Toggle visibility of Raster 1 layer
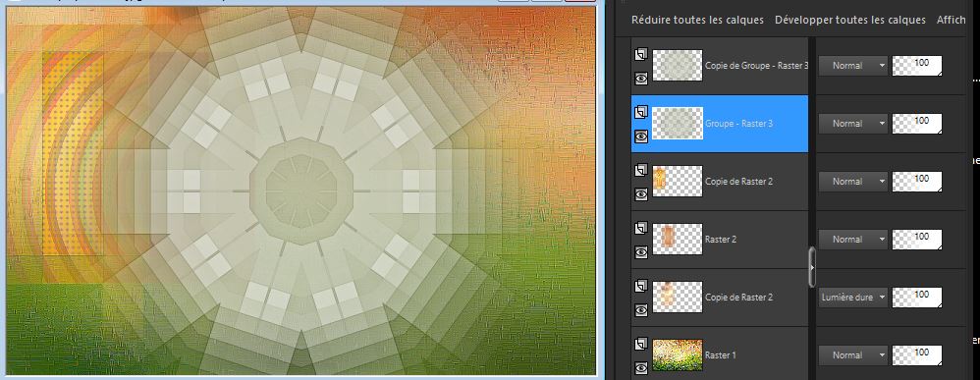 [x=640, y=368]
